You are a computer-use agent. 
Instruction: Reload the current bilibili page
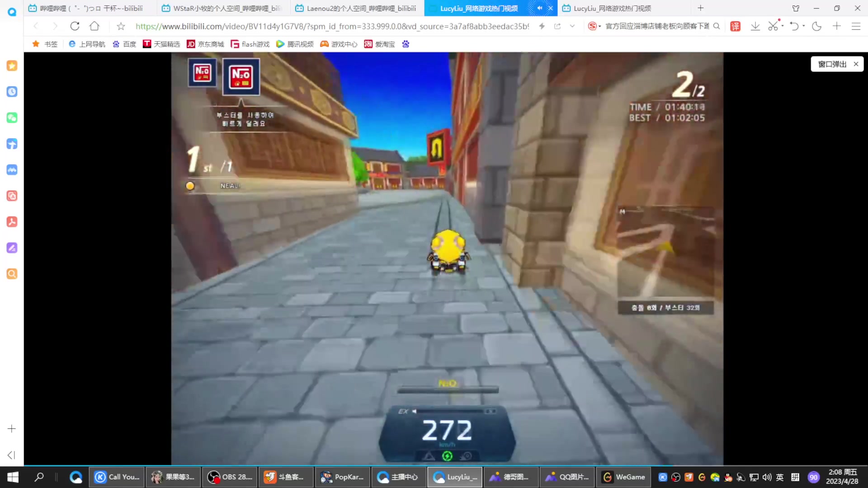[x=75, y=26]
